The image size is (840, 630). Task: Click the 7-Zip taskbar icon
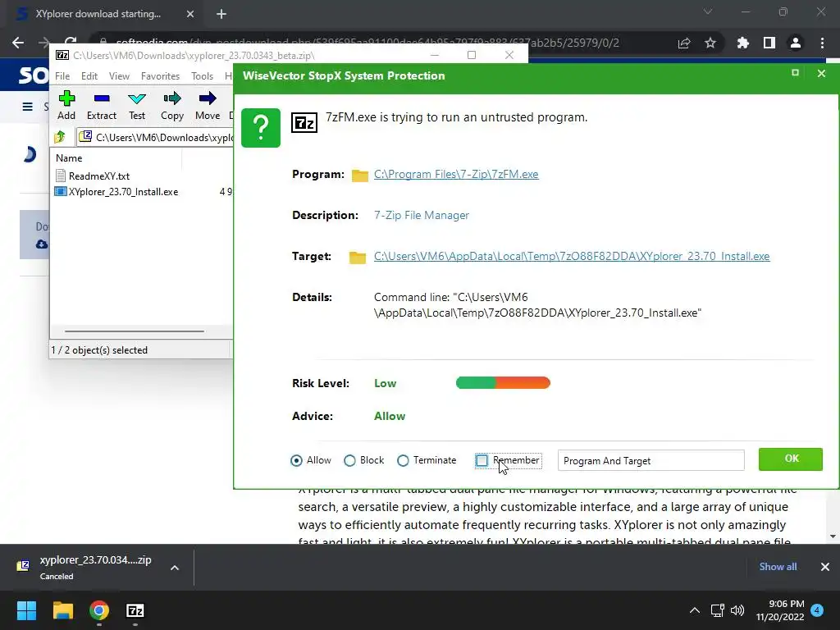pos(135,610)
